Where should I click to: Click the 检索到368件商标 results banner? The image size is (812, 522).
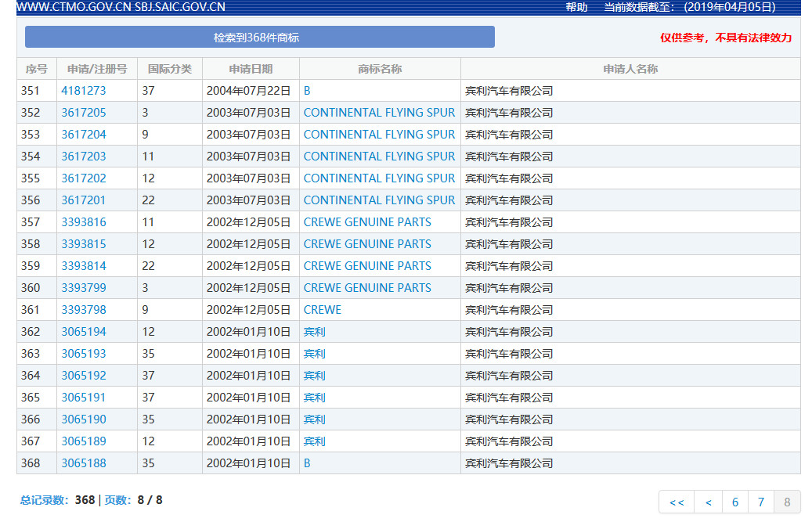[x=260, y=38]
